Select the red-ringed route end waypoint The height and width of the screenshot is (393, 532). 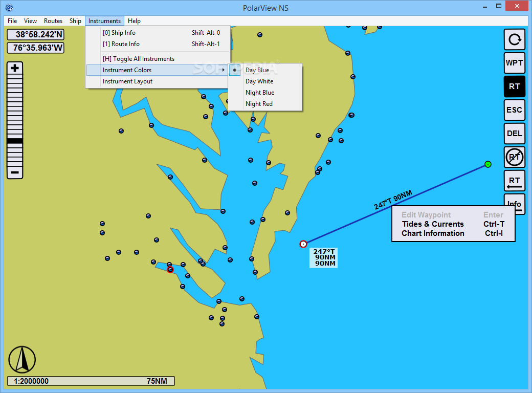coord(303,244)
